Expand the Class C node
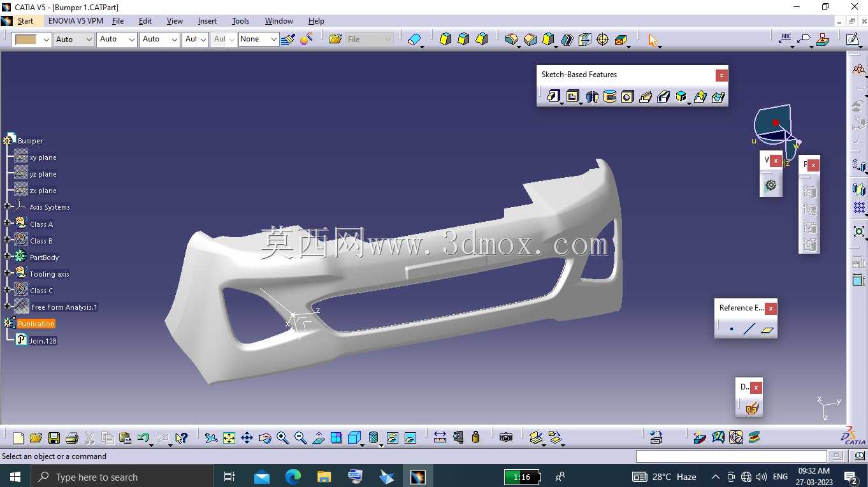Image resolution: width=868 pixels, height=487 pixels. click(8, 289)
